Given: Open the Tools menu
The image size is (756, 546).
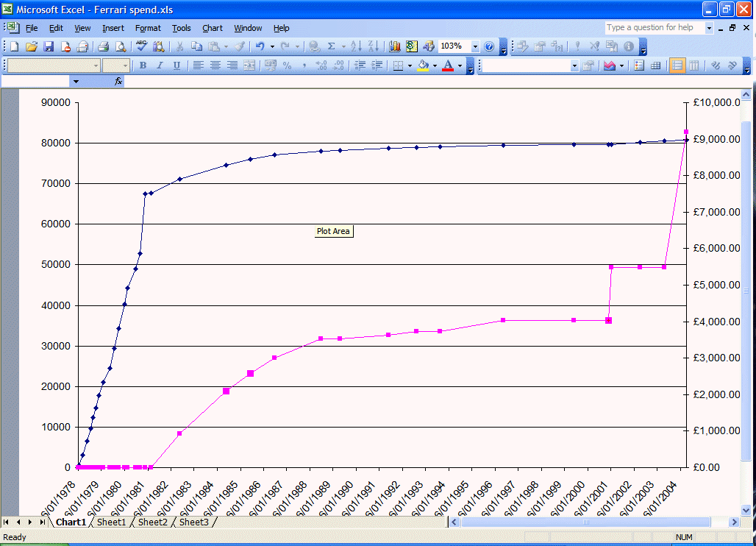Looking at the screenshot, I should point(182,28).
